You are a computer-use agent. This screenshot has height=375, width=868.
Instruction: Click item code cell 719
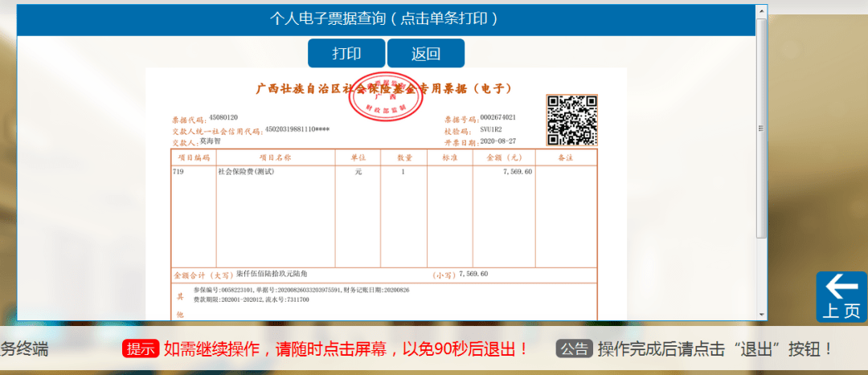178,172
